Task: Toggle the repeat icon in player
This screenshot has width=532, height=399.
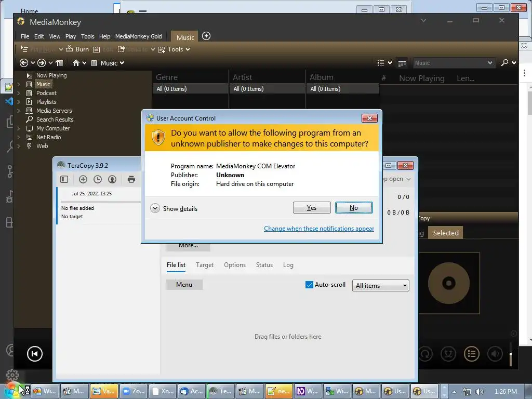Action: point(425,354)
